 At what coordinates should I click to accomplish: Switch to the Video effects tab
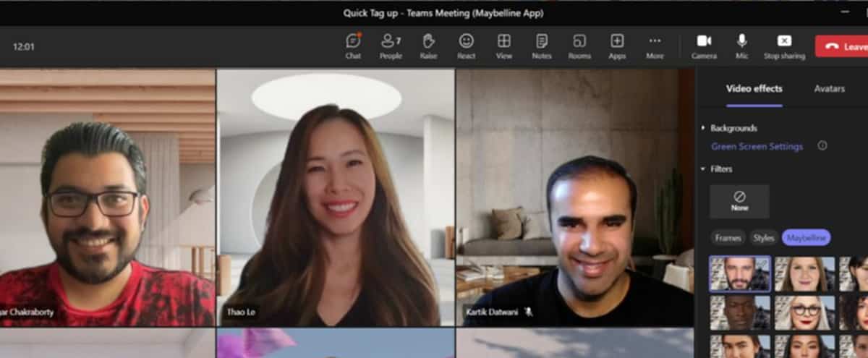click(754, 88)
